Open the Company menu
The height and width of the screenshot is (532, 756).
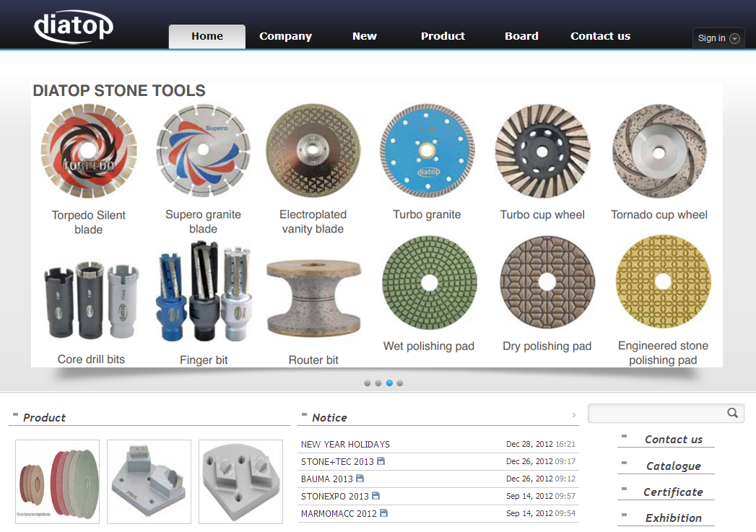(285, 36)
